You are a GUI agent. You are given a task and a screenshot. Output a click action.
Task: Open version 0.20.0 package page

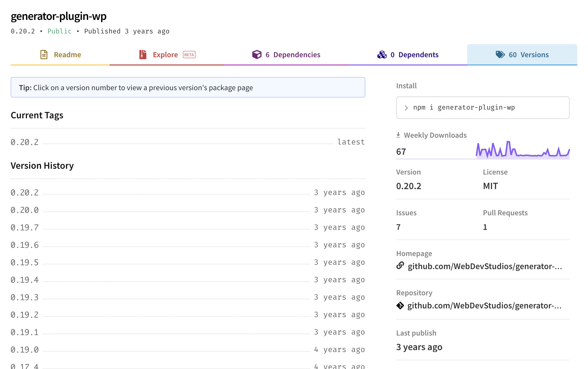[25, 210]
